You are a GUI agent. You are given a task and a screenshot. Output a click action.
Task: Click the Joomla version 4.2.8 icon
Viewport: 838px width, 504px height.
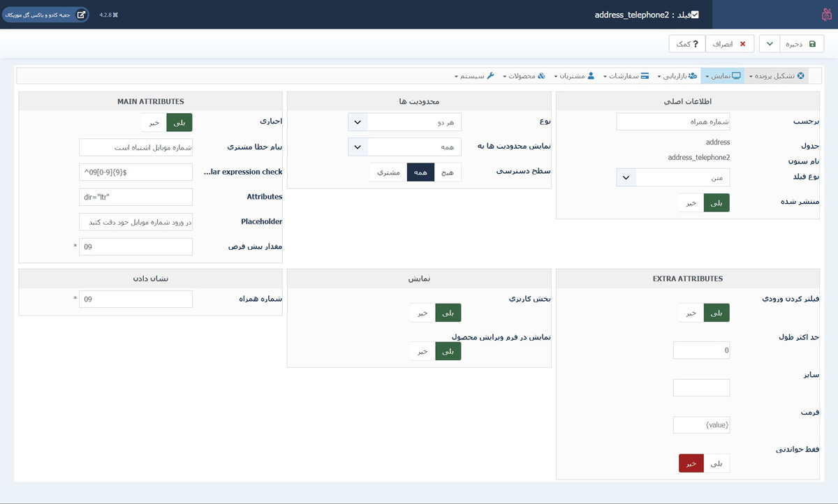point(108,15)
